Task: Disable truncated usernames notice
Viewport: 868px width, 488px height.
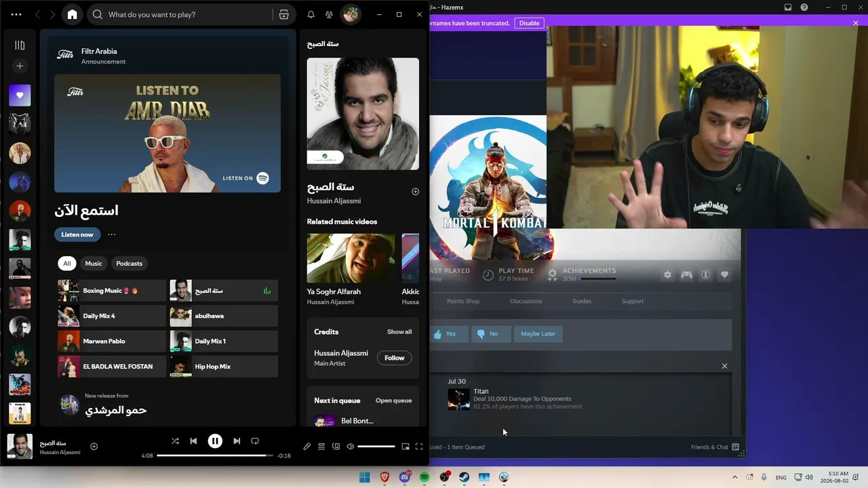Action: point(529,23)
